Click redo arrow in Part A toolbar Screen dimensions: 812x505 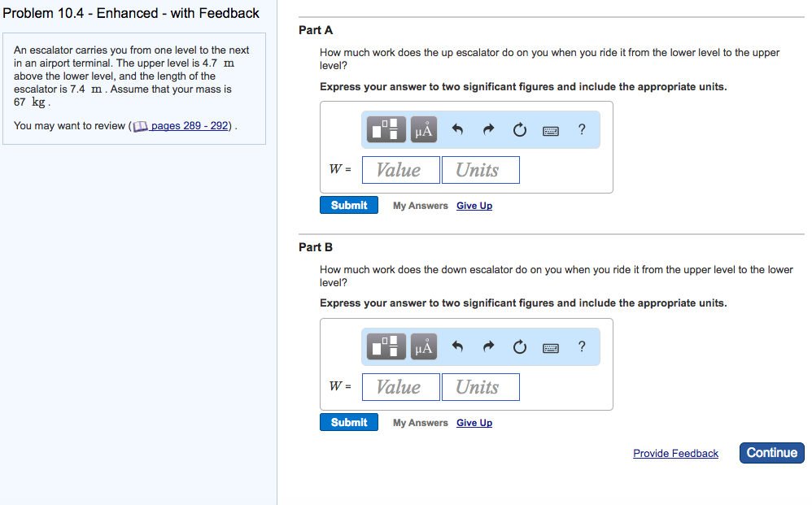pyautogui.click(x=488, y=129)
